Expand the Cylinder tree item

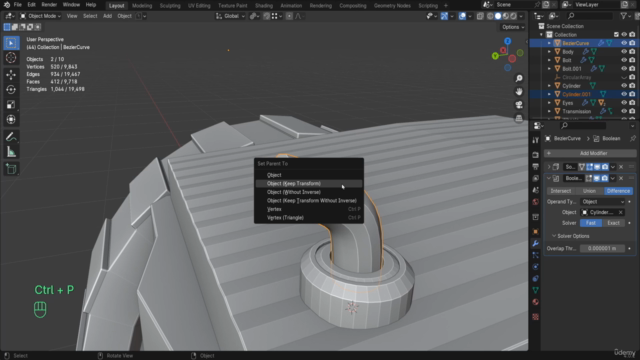pos(549,86)
